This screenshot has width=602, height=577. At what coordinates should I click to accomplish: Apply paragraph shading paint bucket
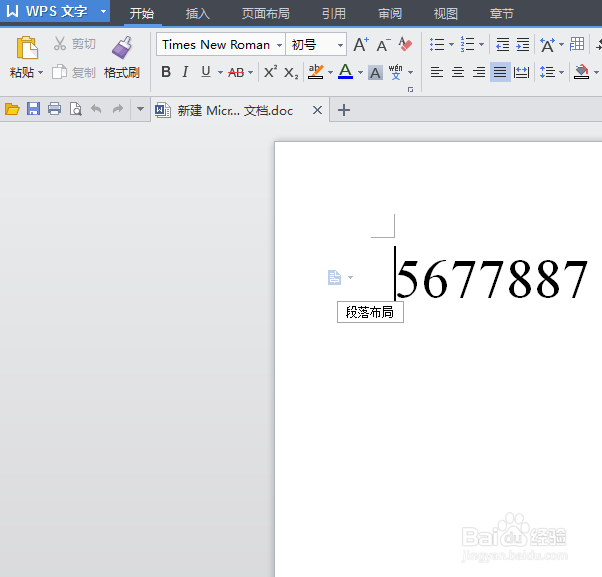[x=582, y=72]
